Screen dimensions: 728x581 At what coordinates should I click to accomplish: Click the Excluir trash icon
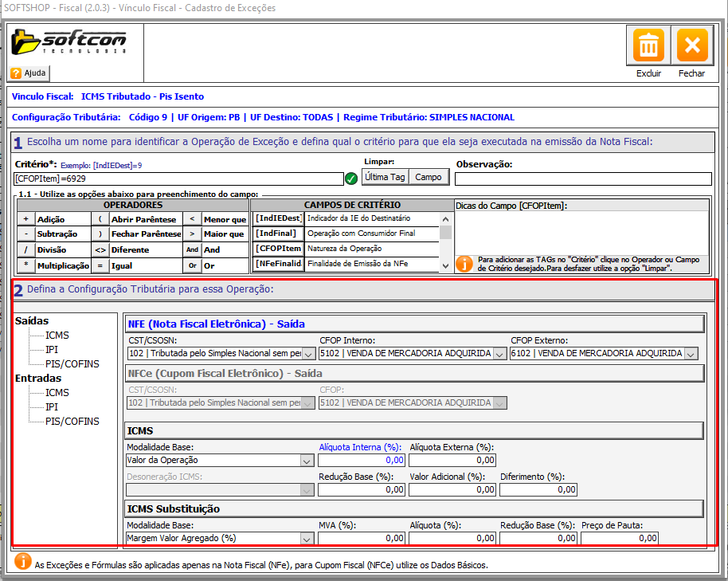(649, 45)
